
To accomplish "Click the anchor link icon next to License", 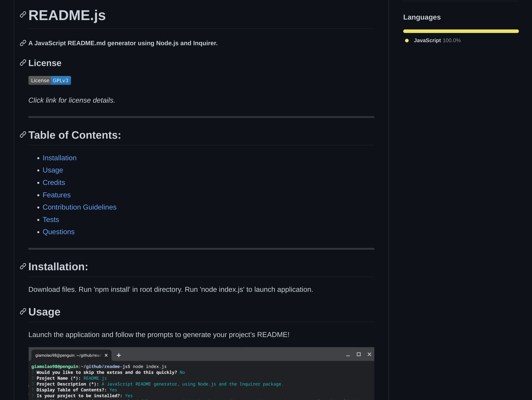I will click(x=23, y=63).
